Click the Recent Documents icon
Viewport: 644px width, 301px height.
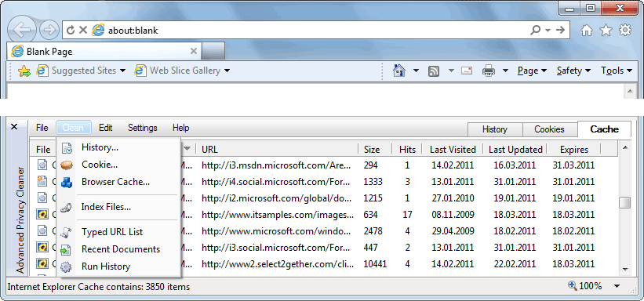(x=66, y=250)
